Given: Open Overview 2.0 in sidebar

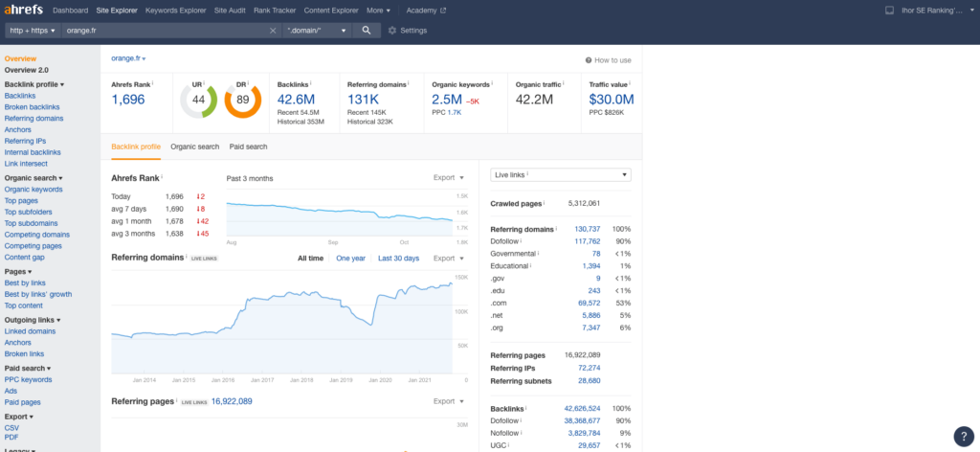Looking at the screenshot, I should 26,70.
